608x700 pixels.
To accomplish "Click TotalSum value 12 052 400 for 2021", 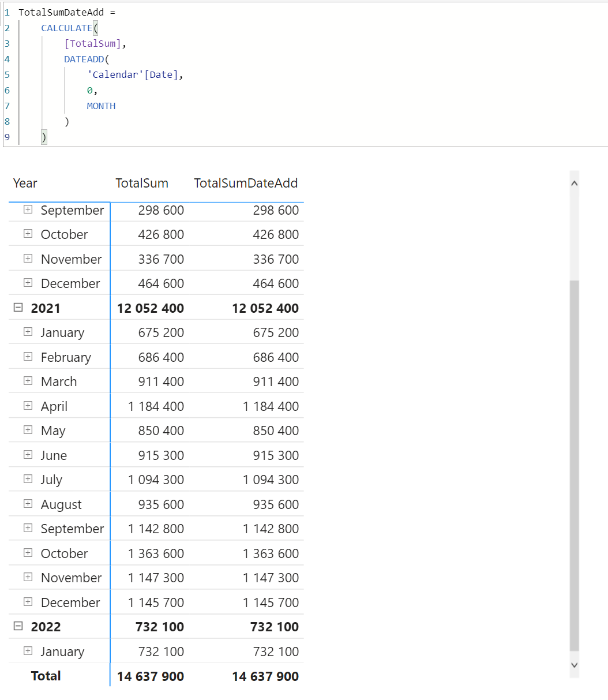I will pyautogui.click(x=151, y=308).
